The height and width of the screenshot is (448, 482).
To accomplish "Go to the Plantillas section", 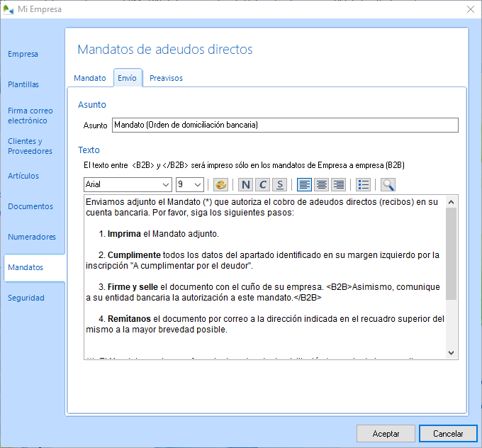I will 23,84.
